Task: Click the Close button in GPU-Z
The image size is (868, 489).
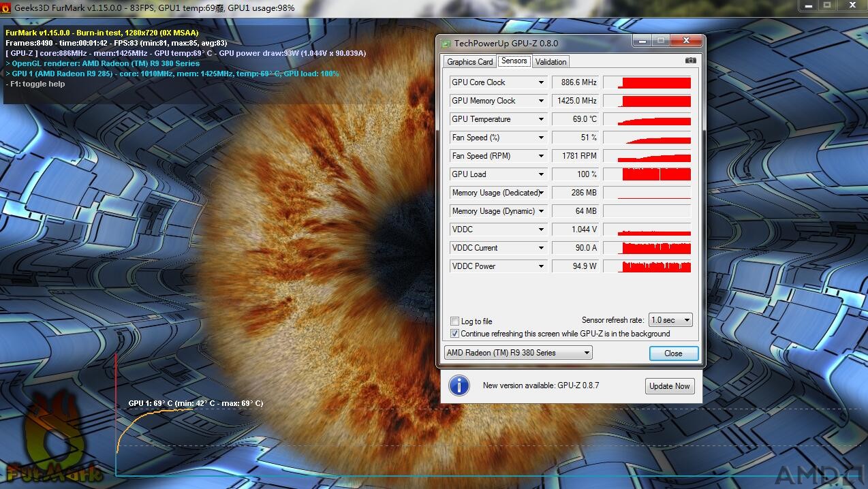Action: point(673,353)
